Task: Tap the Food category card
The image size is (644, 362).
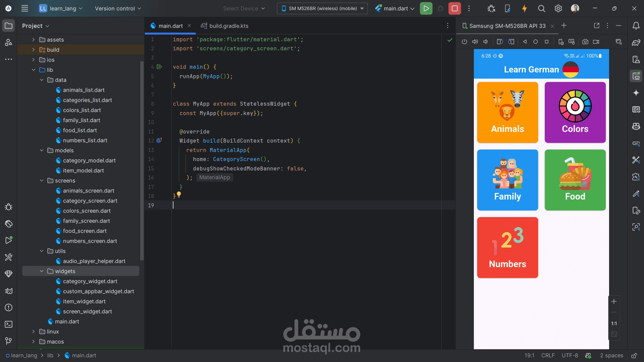Action: click(x=575, y=180)
